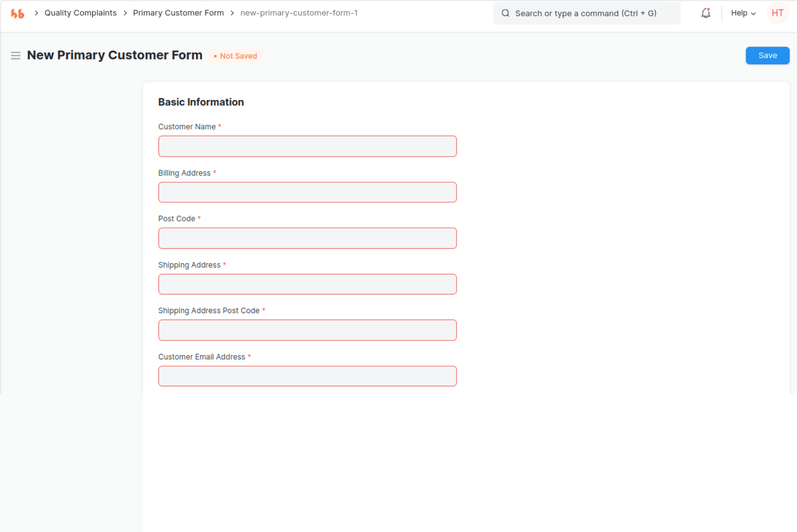Focus the Customer Name input field
Screen dimensions: 797x532
[307, 146]
